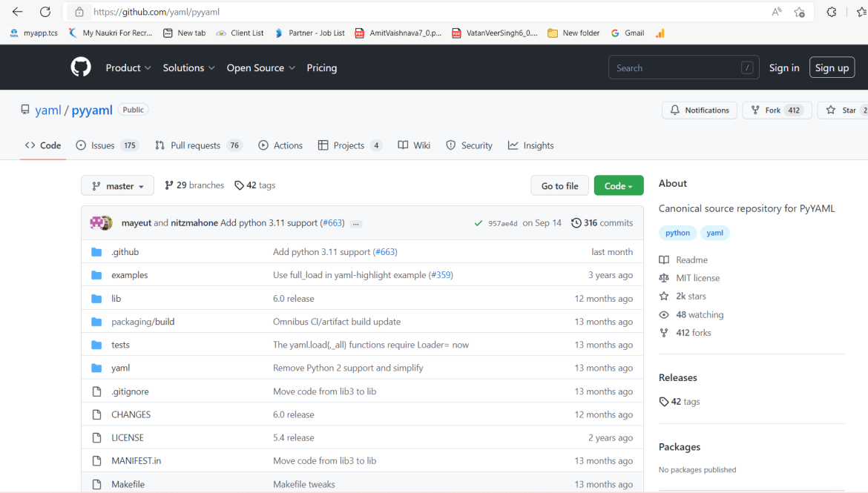
Task: Click the lib folder icon
Action: pos(96,298)
